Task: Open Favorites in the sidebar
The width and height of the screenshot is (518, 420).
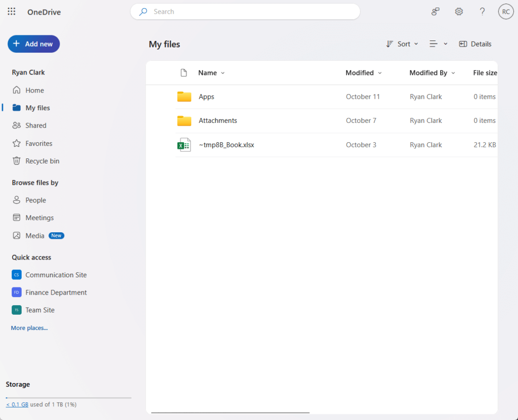Action: tap(38, 143)
